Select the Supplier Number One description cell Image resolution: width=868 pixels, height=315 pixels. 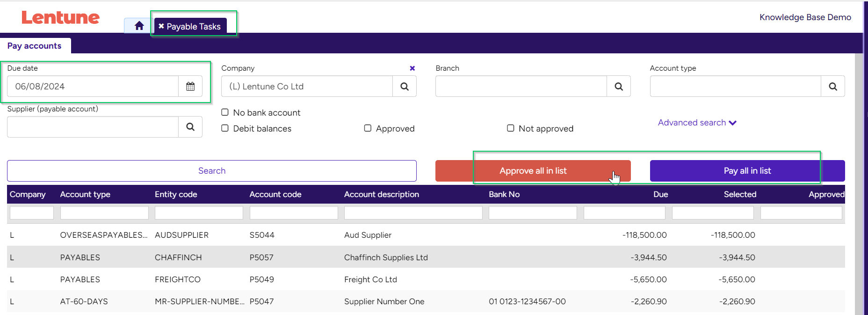pos(384,301)
